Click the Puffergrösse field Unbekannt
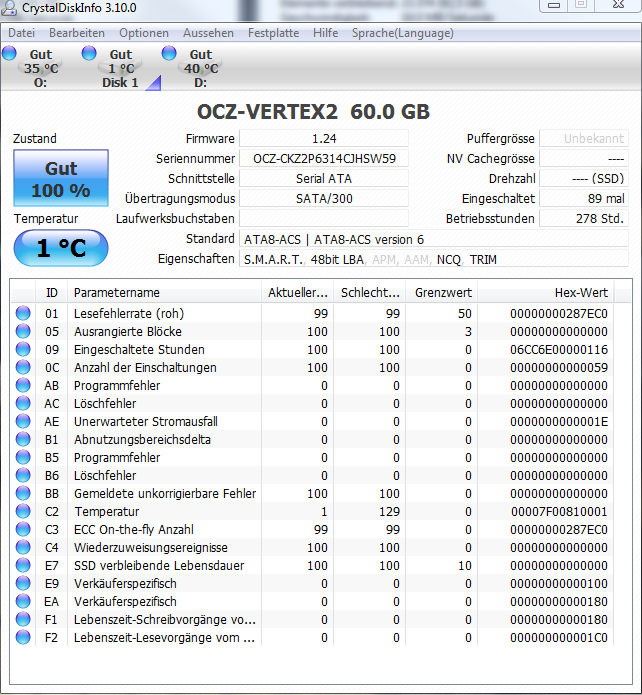642x695 pixels. coord(583,138)
